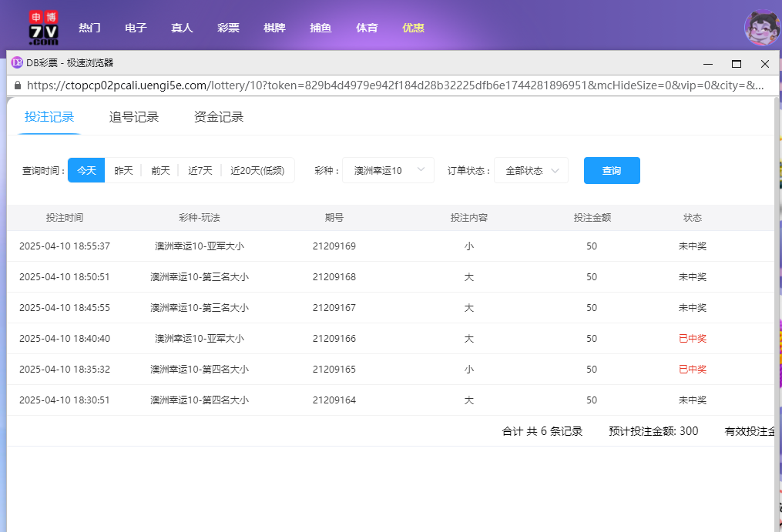Switch to the 追号记录 tab
The image size is (782, 532).
click(x=134, y=117)
